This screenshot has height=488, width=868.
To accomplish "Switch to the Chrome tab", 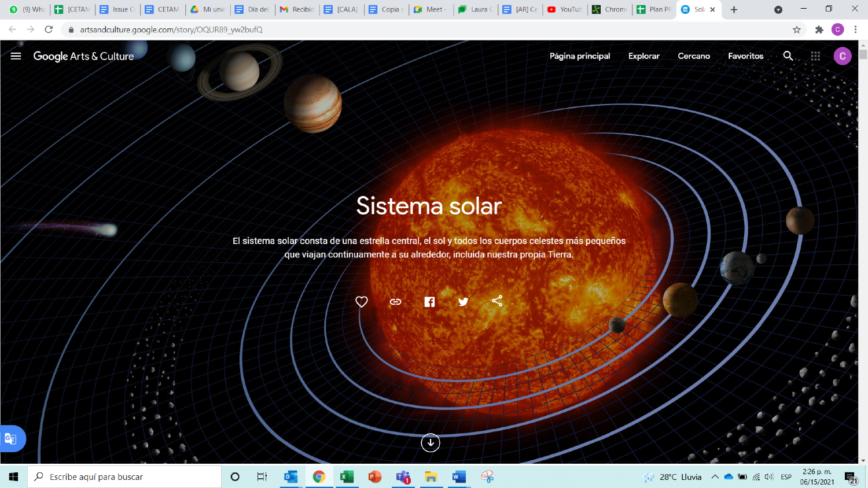I will click(610, 9).
